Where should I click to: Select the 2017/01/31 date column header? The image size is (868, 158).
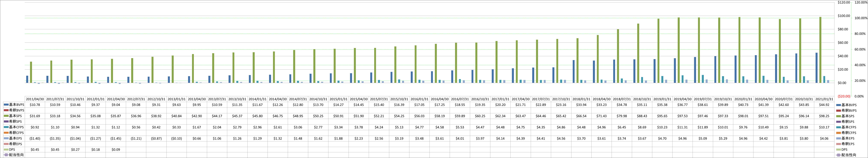500,99
